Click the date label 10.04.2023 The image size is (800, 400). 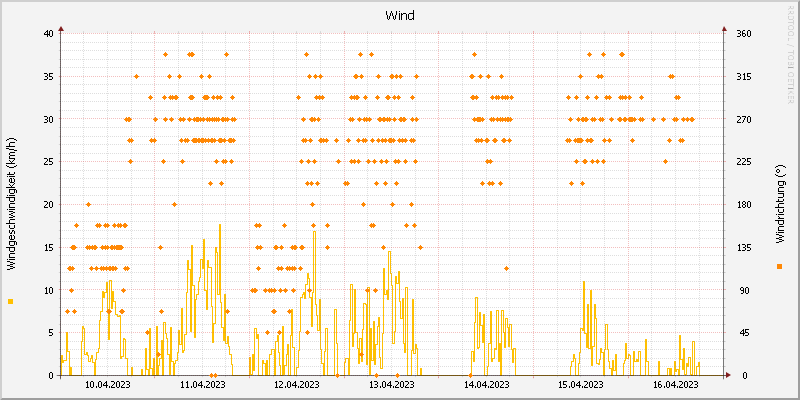[108, 384]
